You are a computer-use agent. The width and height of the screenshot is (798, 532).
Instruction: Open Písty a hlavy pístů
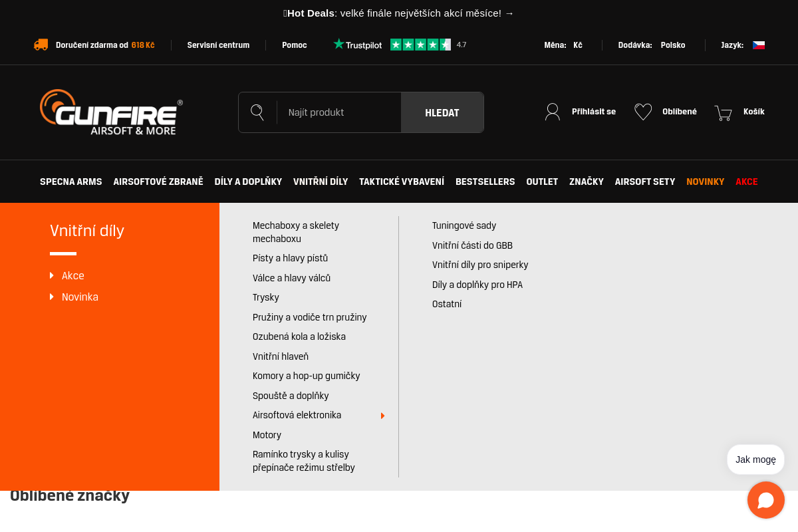290,258
